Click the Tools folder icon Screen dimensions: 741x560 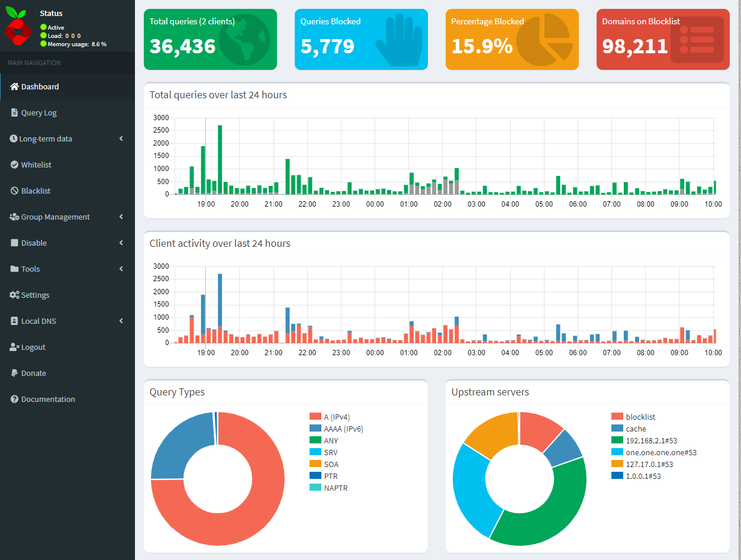(15, 269)
